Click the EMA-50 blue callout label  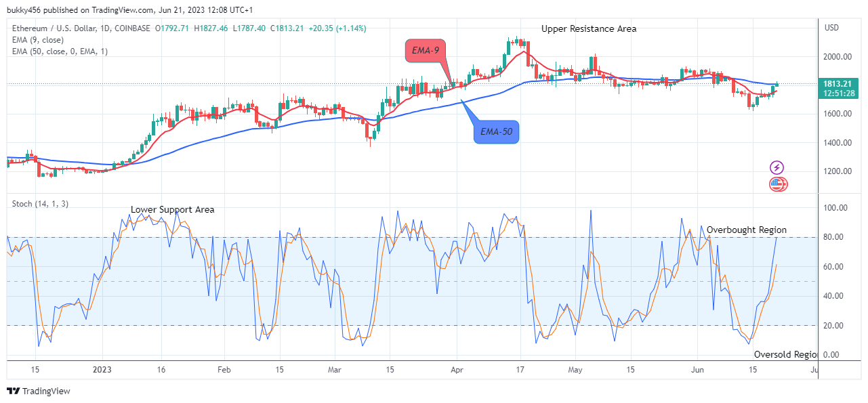point(496,131)
